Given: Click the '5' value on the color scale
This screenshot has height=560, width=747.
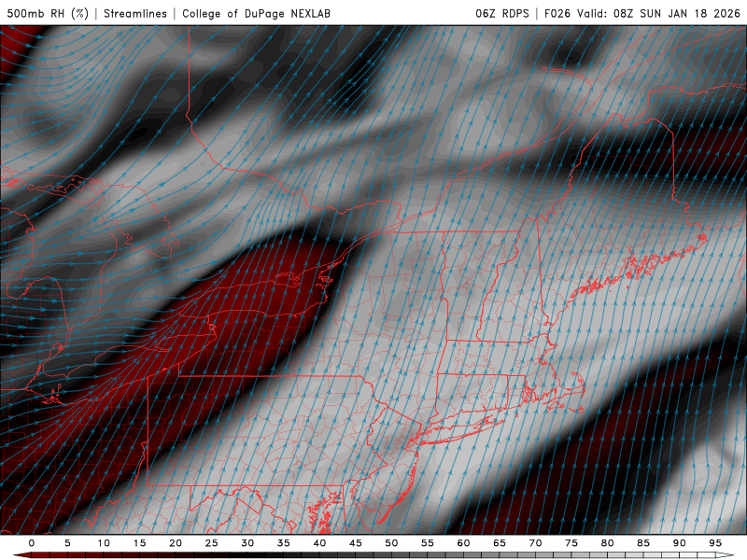Looking at the screenshot, I should point(67,543).
